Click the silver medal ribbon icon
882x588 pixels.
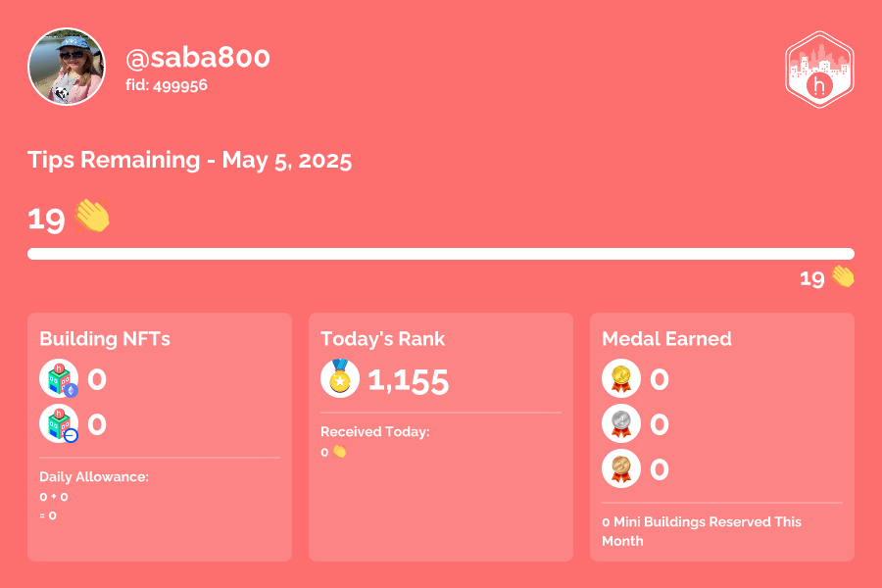[621, 423]
